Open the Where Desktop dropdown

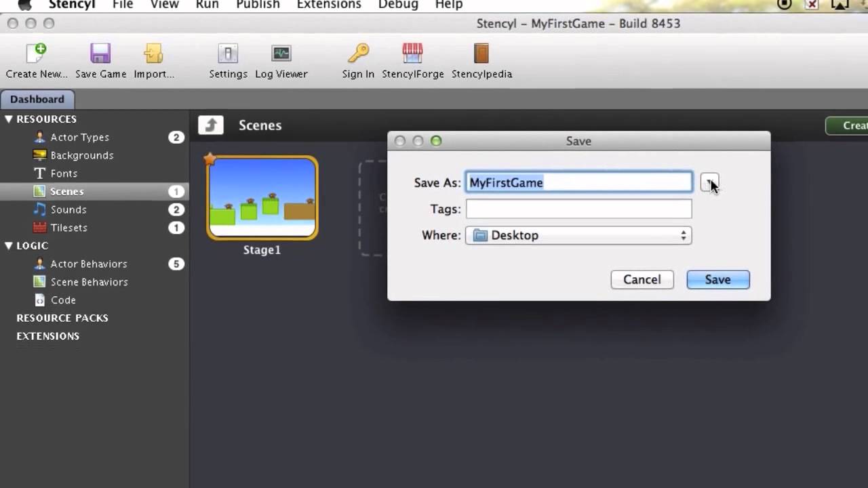578,235
